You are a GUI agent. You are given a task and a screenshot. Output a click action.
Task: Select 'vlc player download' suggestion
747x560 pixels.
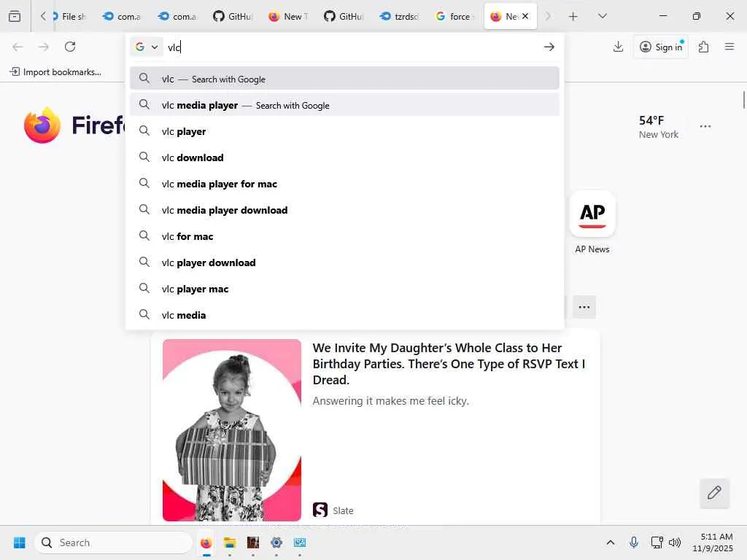[344, 262]
